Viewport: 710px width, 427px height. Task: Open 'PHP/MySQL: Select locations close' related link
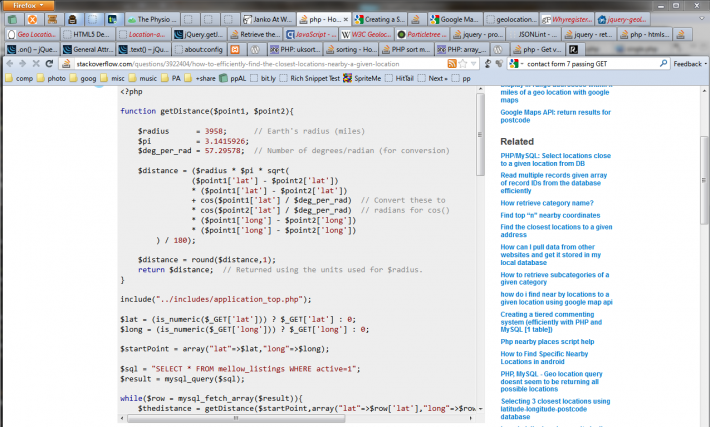click(x=556, y=159)
